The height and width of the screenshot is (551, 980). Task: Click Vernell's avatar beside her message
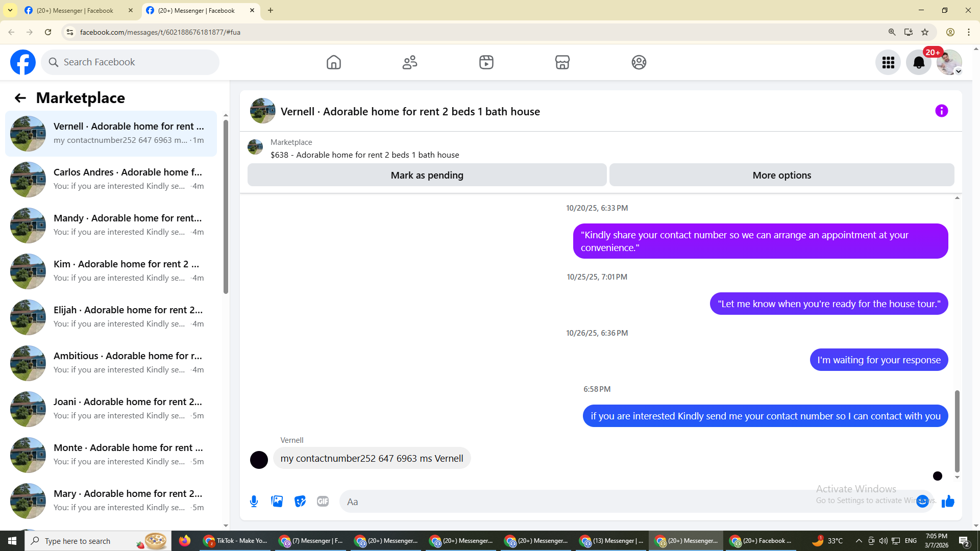259,460
